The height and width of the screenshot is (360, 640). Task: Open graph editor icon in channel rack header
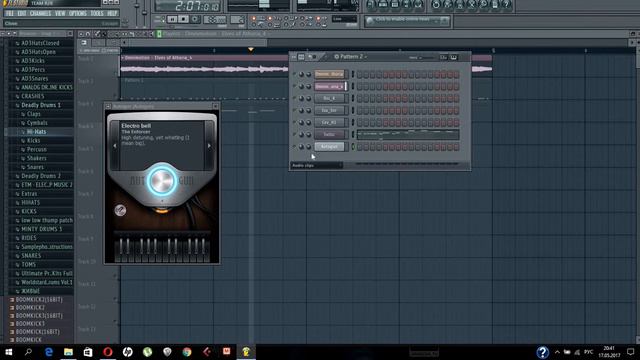[x=444, y=58]
